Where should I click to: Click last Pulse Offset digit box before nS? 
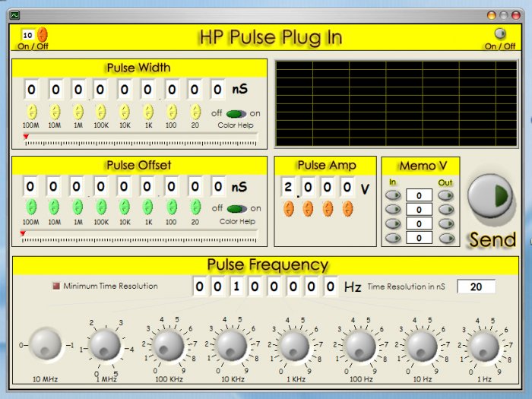(x=218, y=186)
